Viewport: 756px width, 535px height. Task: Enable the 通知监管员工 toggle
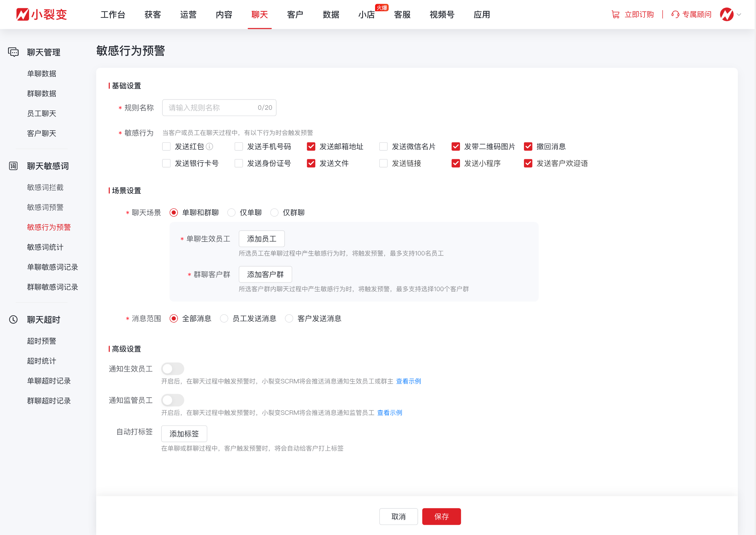tap(173, 400)
